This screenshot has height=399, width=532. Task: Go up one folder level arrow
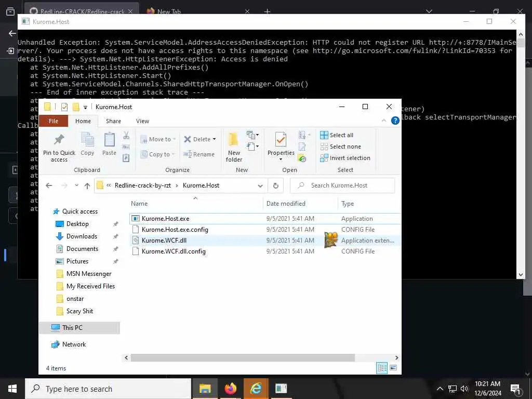pyautogui.click(x=87, y=185)
